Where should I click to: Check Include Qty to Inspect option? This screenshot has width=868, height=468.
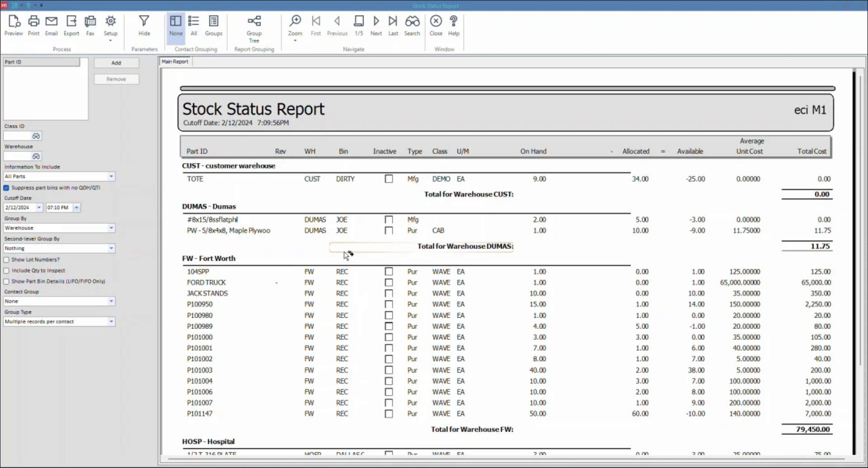(7, 270)
